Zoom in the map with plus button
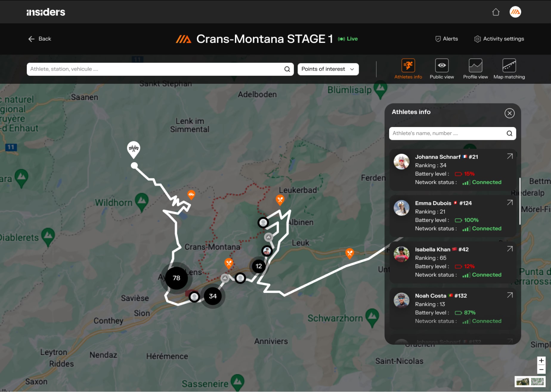The width and height of the screenshot is (551, 392). pyautogui.click(x=541, y=361)
